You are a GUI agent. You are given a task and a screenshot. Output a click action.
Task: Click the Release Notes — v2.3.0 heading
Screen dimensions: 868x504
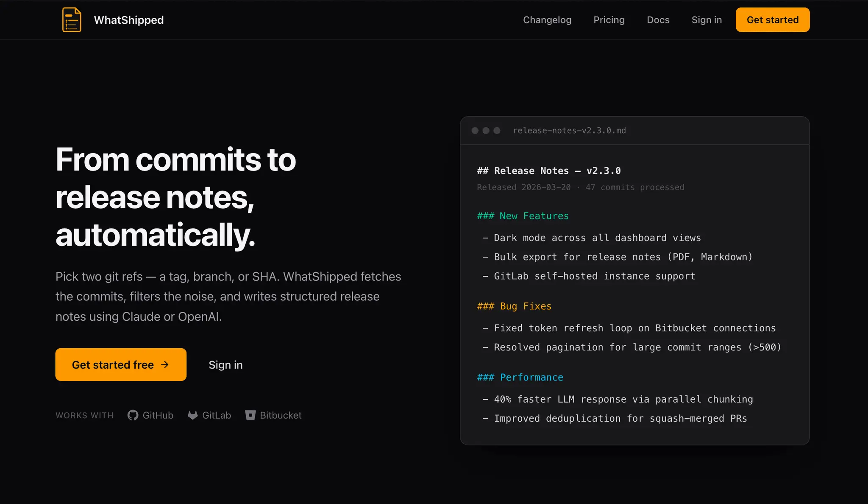549,171
